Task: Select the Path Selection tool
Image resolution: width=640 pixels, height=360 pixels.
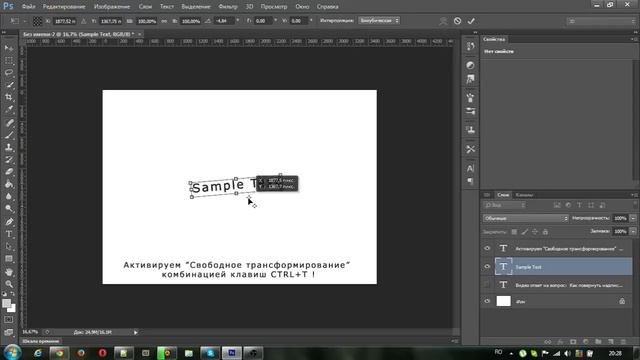Action: click(x=9, y=247)
